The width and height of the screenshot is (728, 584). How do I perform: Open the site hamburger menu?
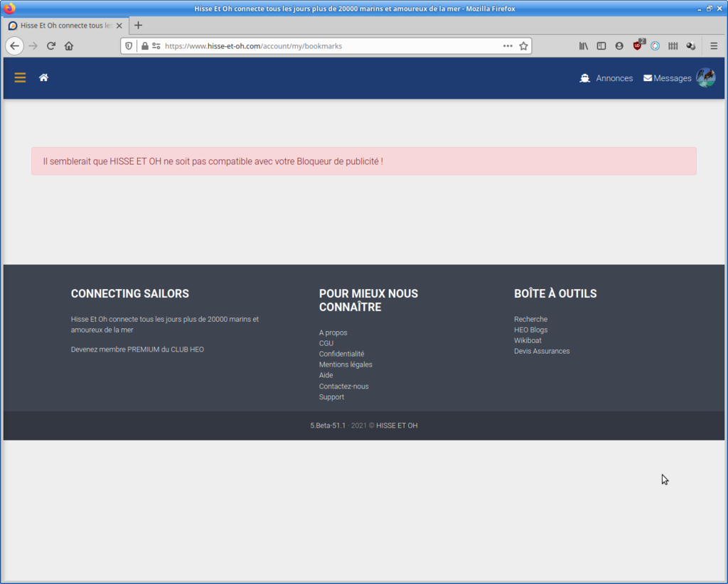click(20, 77)
